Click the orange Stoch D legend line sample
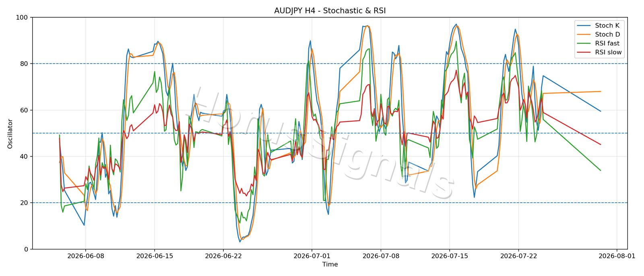 pyautogui.click(x=584, y=35)
